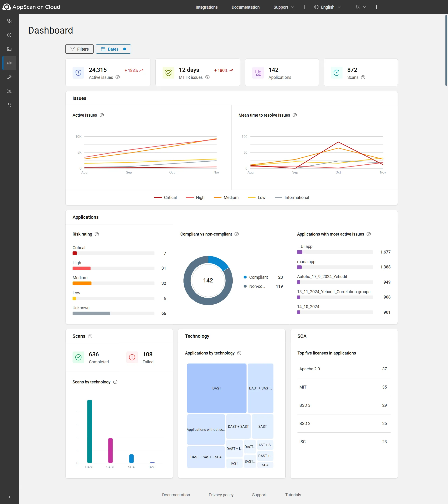Open the code folder icon in the sidebar
Screen dimensions: 448x504
9,49
